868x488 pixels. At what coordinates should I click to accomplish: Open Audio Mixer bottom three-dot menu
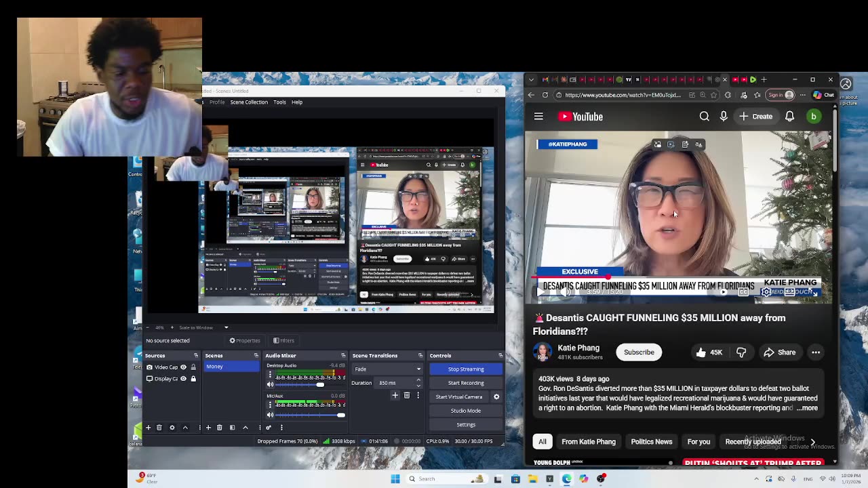[281, 428]
